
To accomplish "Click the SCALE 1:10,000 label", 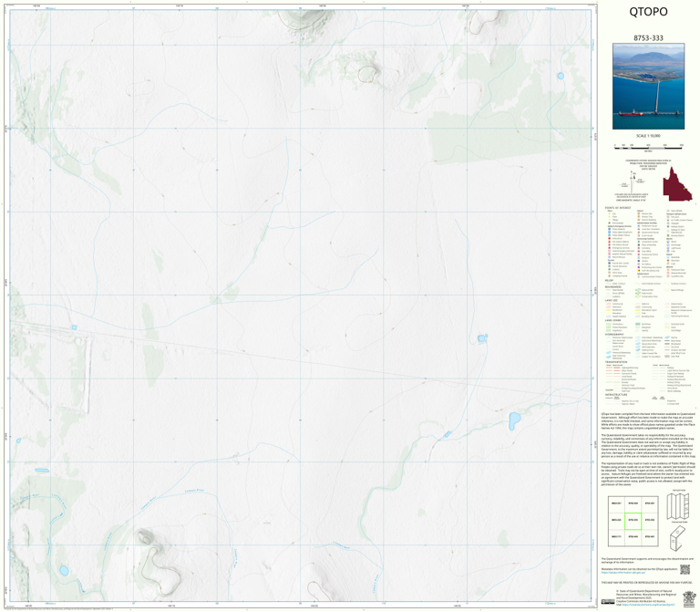I will 648,136.
